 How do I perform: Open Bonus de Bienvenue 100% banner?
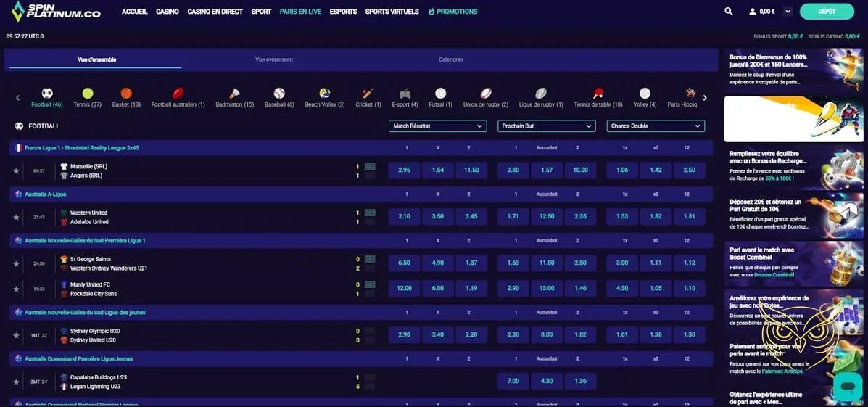click(793, 70)
